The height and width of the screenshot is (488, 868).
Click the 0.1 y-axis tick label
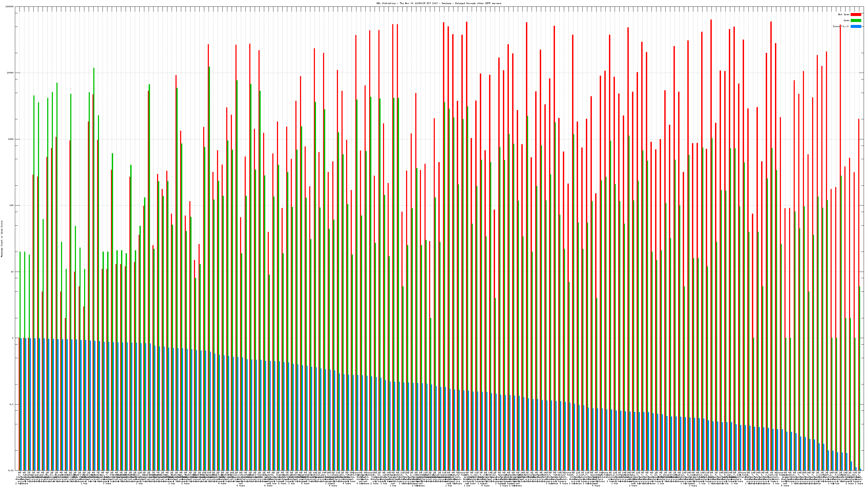click(x=12, y=404)
